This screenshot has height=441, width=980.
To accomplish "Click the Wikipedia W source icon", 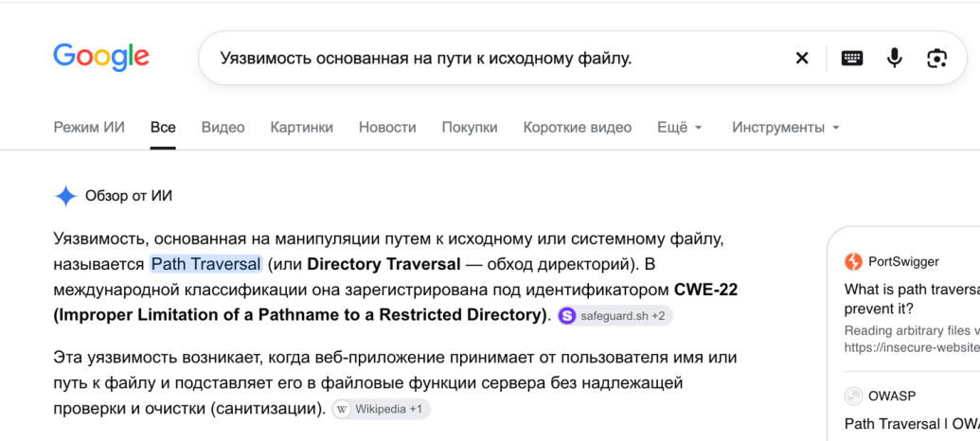I will coord(341,410).
